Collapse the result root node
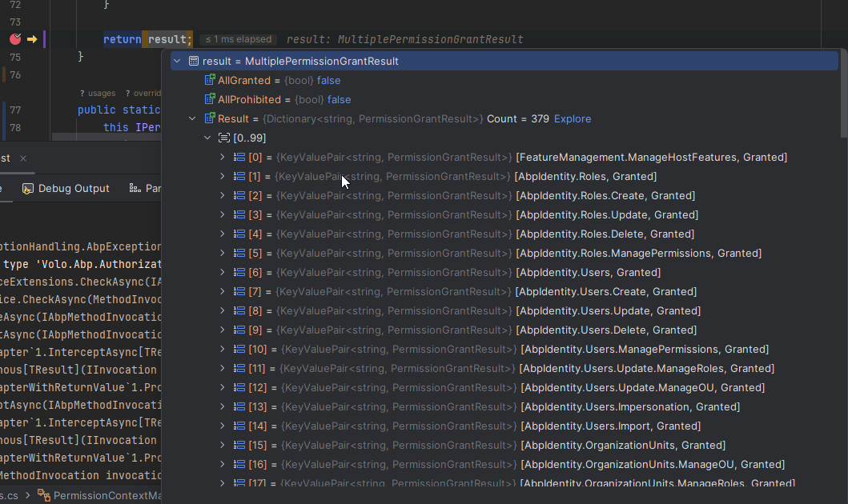This screenshot has width=848, height=504. coord(177,62)
